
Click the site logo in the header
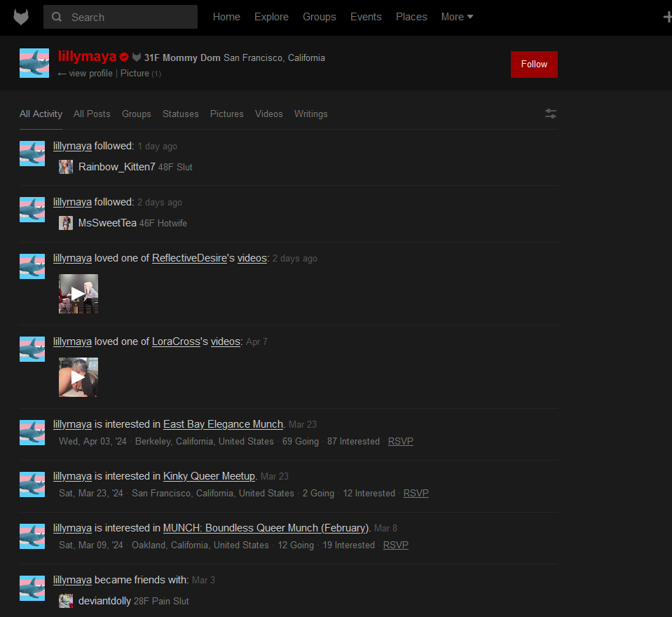21,17
